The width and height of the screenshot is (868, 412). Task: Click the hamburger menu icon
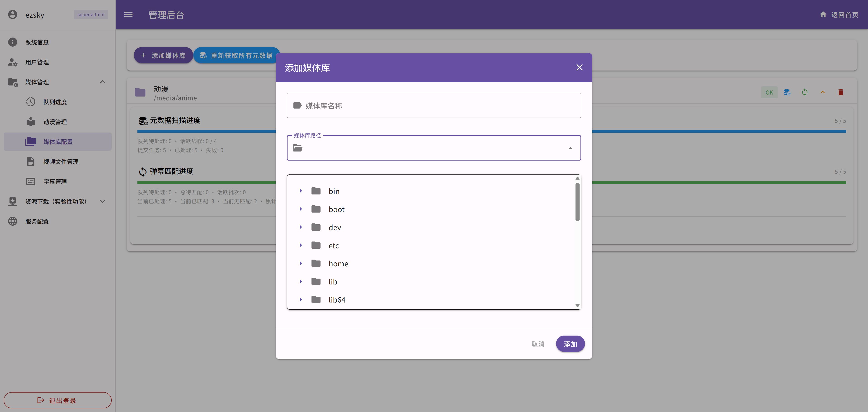pos(128,14)
